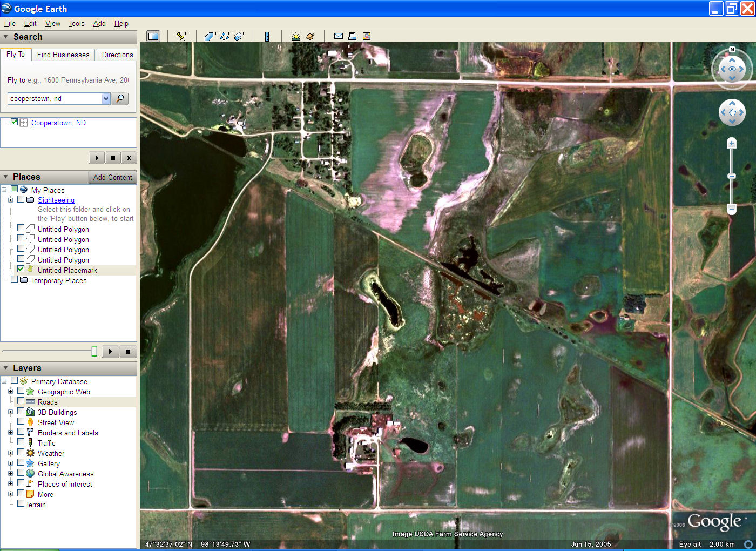Image resolution: width=756 pixels, height=551 pixels.
Task: Click the Street View pegman icon
Action: click(30, 422)
